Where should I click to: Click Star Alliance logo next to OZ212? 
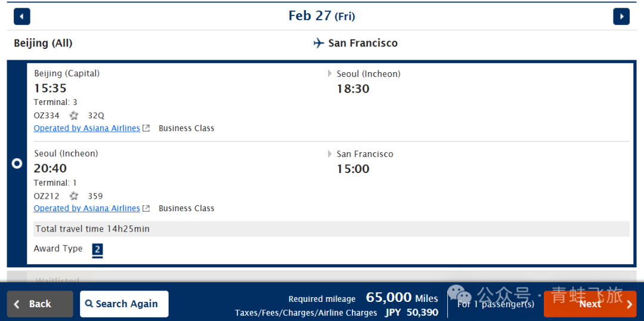(74, 196)
